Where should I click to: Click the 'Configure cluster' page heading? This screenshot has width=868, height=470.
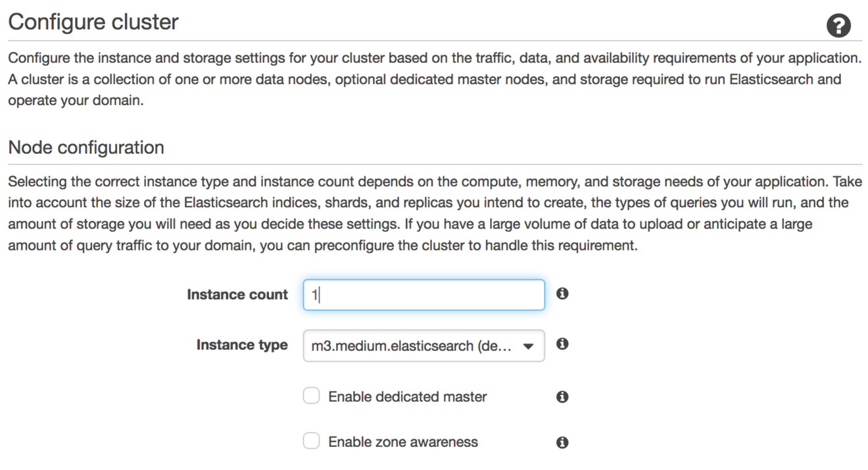[x=93, y=22]
